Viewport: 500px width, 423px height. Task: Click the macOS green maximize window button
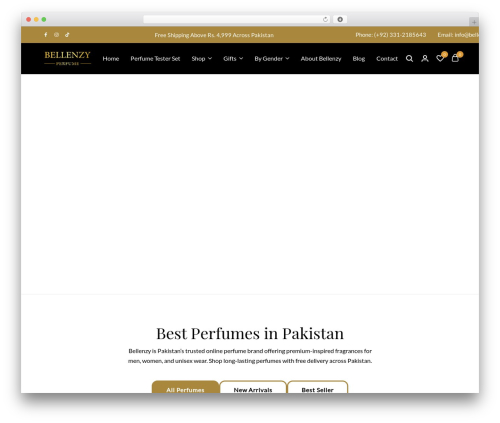(44, 19)
